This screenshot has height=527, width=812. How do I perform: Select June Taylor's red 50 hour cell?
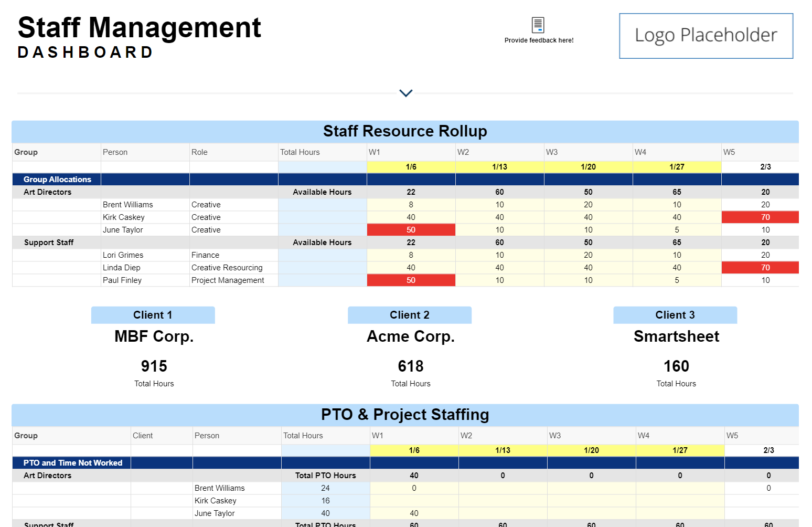[x=411, y=229]
